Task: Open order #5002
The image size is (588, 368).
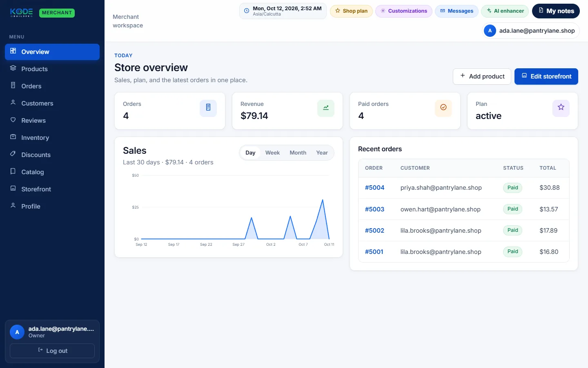Action: pyautogui.click(x=374, y=231)
